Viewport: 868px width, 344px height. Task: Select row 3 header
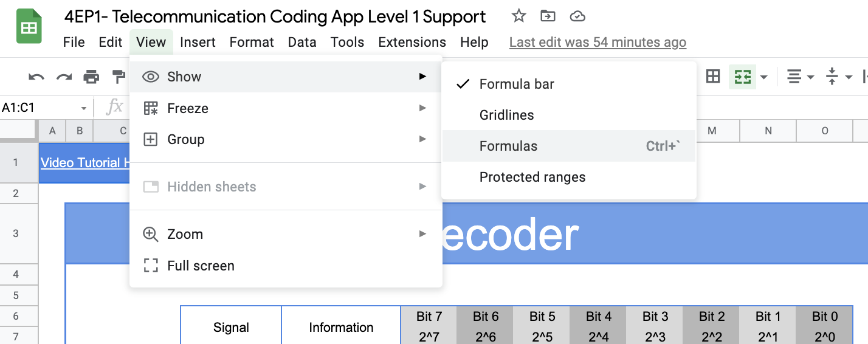click(x=16, y=233)
